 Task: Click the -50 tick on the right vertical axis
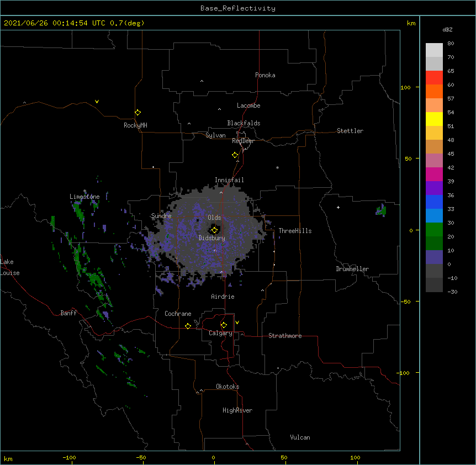(x=405, y=302)
